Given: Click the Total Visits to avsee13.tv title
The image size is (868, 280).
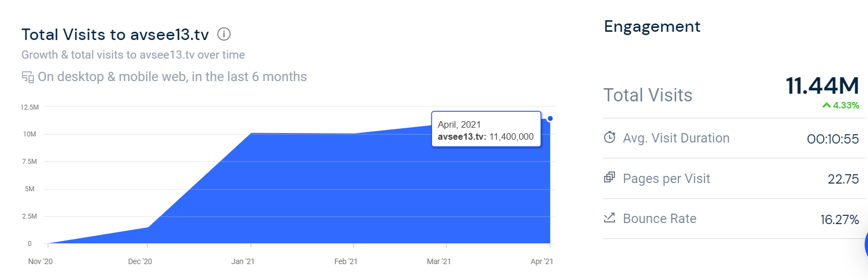Looking at the screenshot, I should pos(115,35).
